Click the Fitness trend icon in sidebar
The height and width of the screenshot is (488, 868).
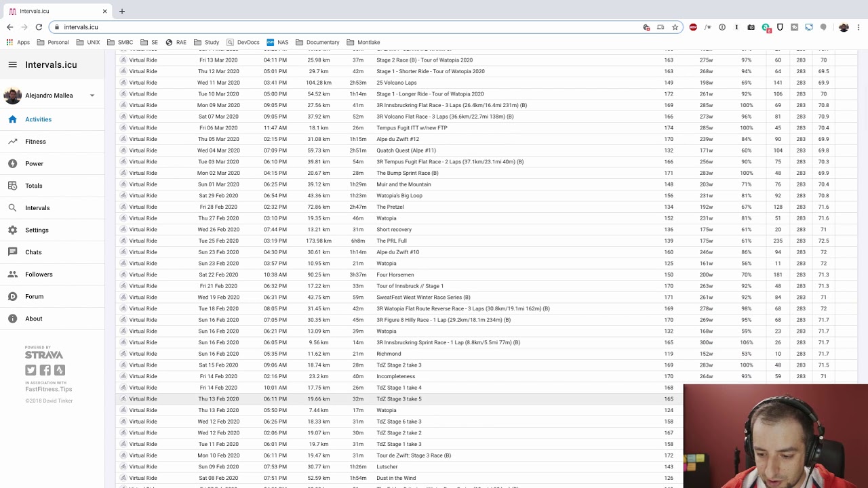click(x=12, y=142)
